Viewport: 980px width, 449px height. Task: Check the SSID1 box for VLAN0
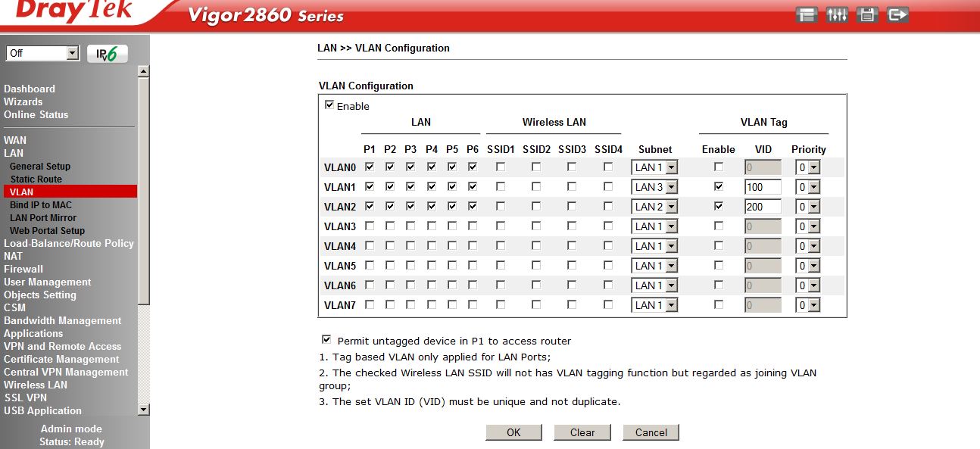[x=501, y=167]
